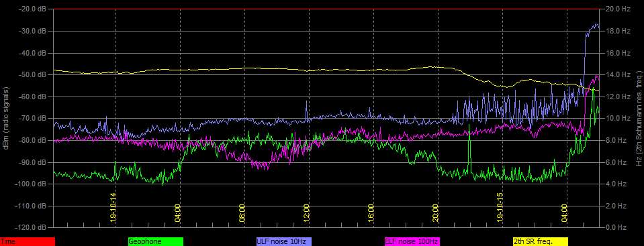Click the 16.0 Hz axis label
Image resolution: width=644 pixels, height=246 pixels.
(x=617, y=53)
